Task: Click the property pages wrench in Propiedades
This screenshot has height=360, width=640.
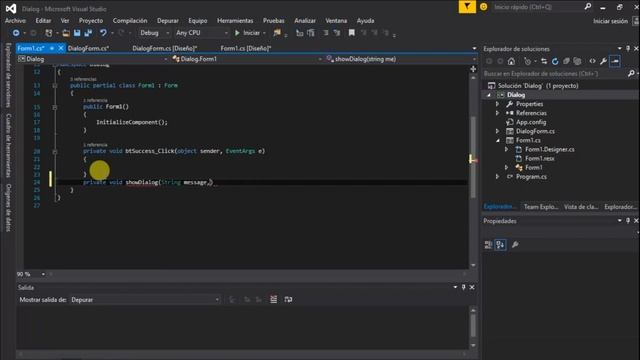Action: tap(515, 244)
